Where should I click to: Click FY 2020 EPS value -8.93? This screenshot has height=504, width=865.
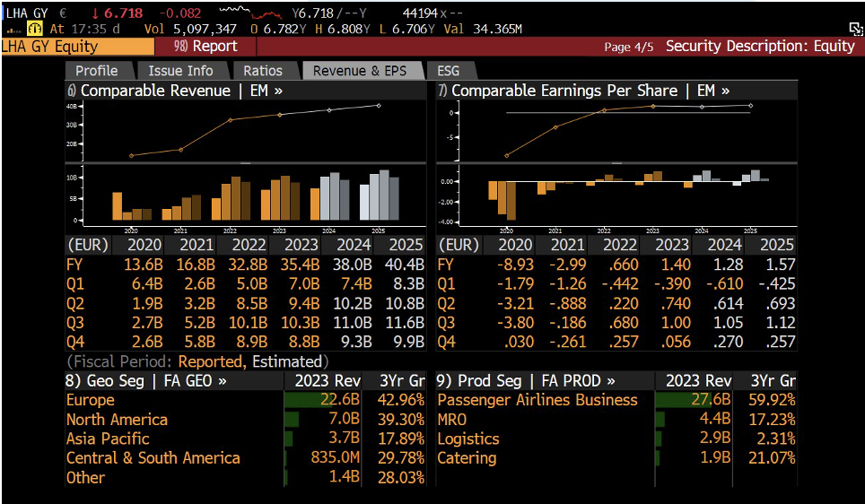pyautogui.click(x=515, y=265)
